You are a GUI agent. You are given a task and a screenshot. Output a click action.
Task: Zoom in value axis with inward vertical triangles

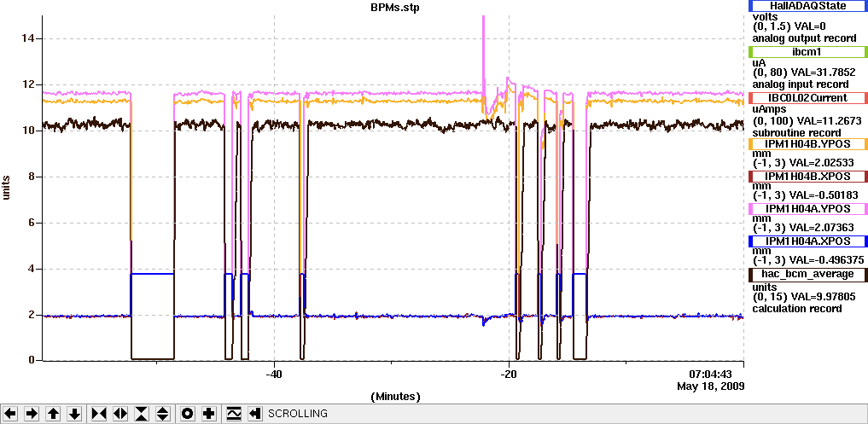[x=142, y=414]
